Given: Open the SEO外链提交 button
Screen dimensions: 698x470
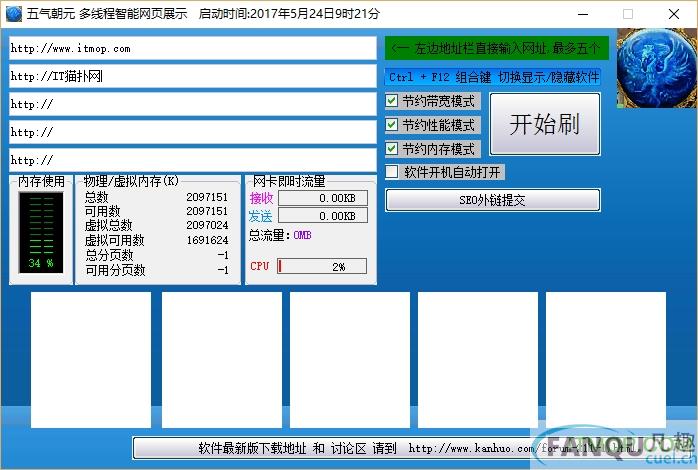Looking at the screenshot, I should [492, 200].
